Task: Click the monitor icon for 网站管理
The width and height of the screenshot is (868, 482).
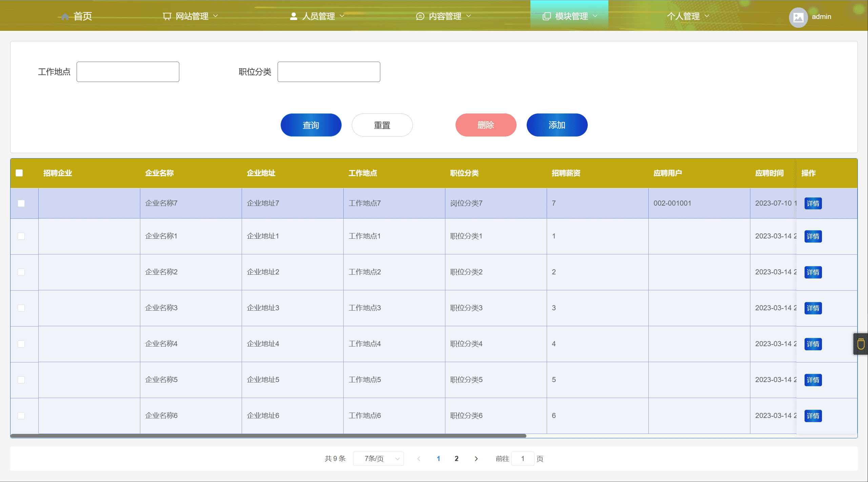Action: pos(167,16)
